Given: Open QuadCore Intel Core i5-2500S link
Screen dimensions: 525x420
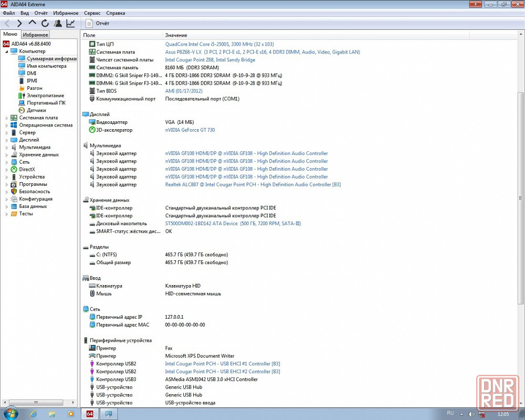Looking at the screenshot, I should [x=219, y=44].
